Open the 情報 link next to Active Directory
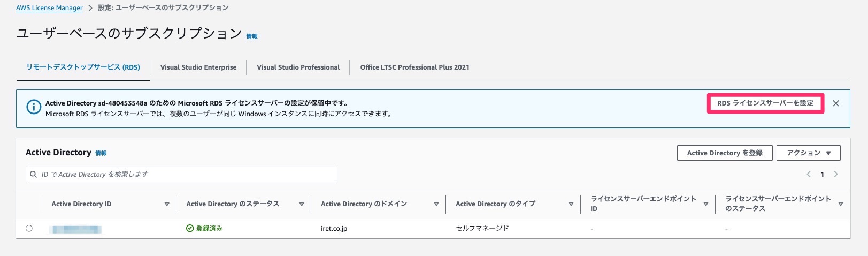 101,153
